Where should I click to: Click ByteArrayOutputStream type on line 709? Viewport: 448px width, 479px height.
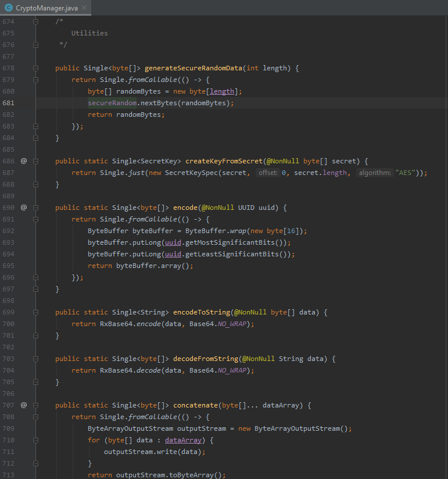(130, 428)
